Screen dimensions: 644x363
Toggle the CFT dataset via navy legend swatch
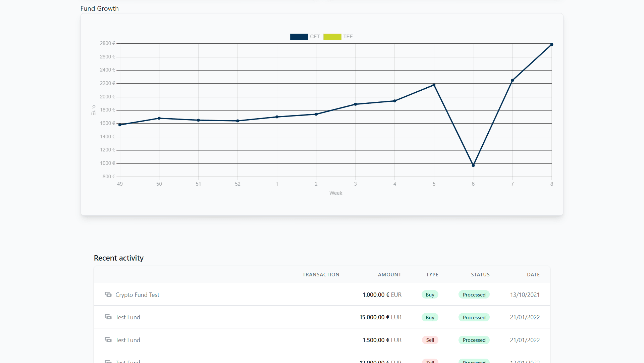pyautogui.click(x=299, y=37)
